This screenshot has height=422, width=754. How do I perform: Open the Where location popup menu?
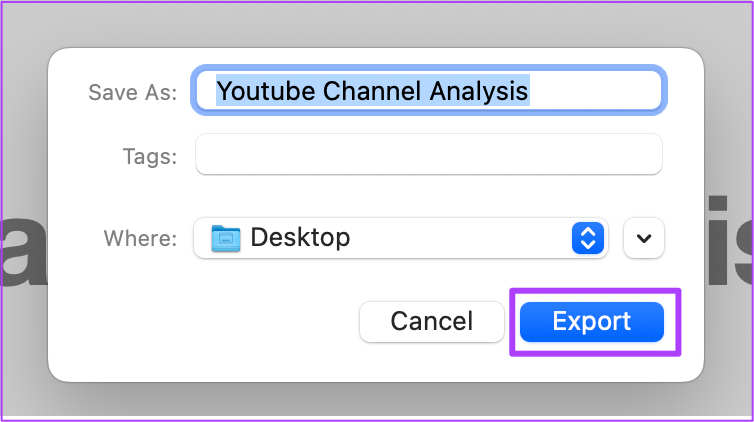(401, 238)
